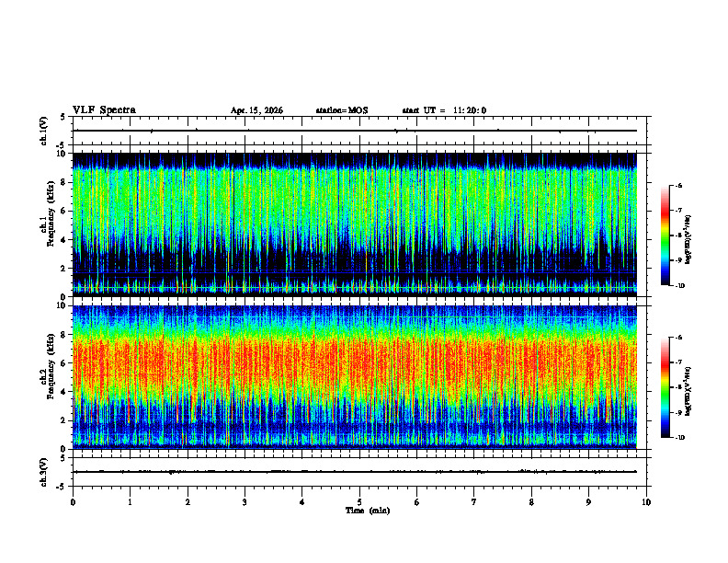
Task: Click the "6" tick on the Time axis
Action: coord(417,502)
